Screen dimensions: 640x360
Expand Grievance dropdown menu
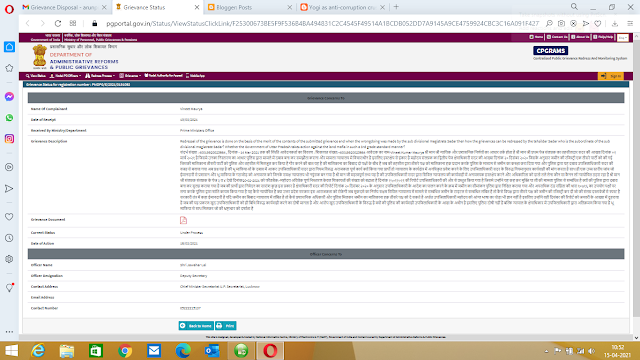coord(130,76)
